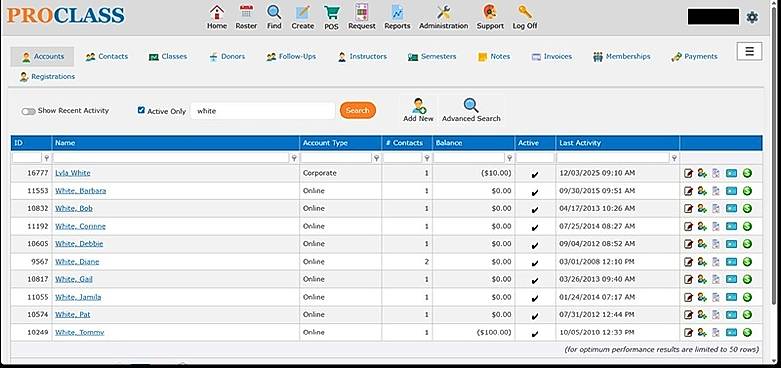Click the edit icon for Lyla White
The width and height of the screenshot is (781, 368).
point(688,173)
